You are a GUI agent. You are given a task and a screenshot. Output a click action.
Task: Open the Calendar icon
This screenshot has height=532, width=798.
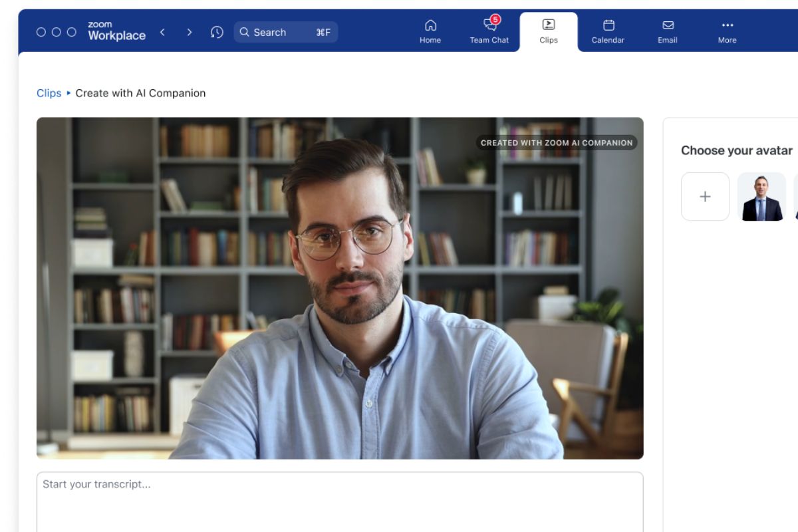tap(608, 30)
